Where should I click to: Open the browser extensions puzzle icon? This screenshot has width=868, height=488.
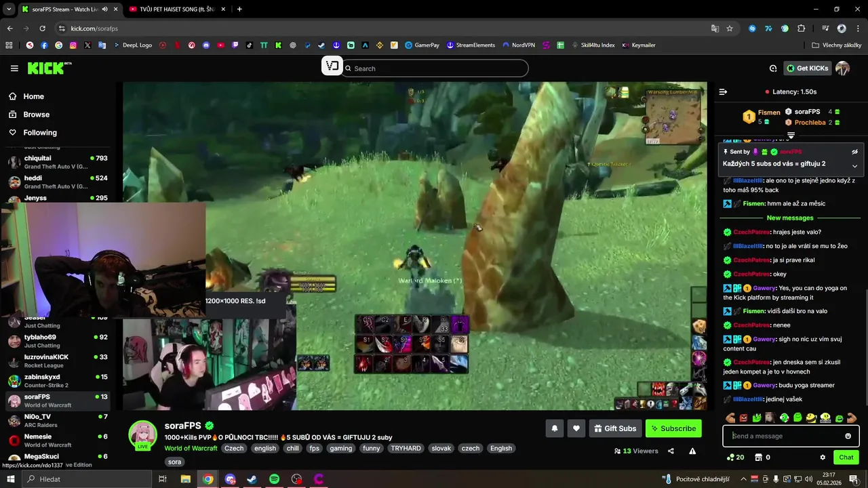pos(801,28)
